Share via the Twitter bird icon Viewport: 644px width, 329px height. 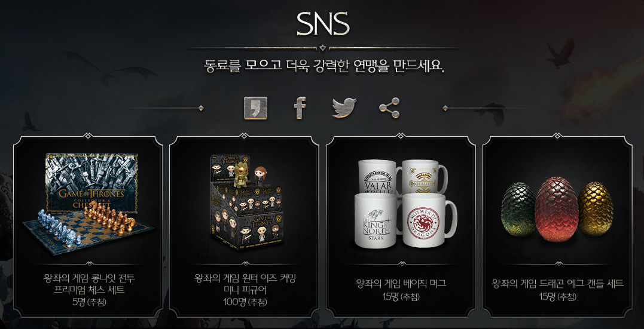point(344,108)
